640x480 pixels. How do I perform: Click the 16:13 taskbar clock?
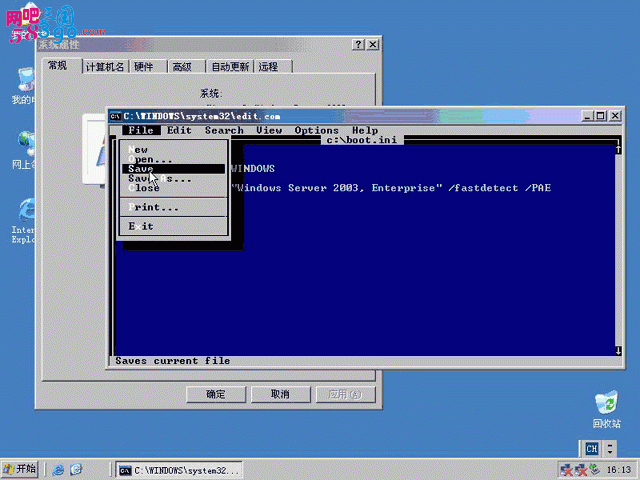(619, 470)
